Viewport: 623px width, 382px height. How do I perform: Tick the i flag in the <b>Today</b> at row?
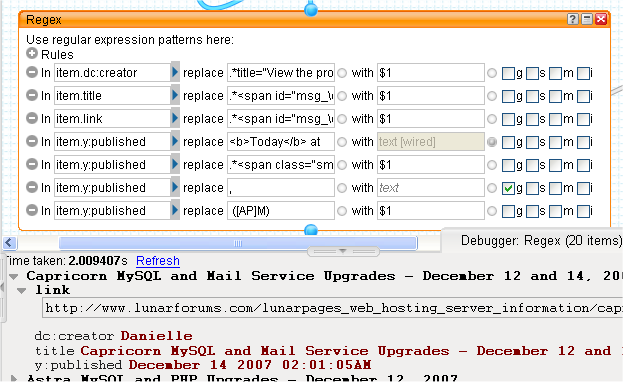pyautogui.click(x=583, y=142)
